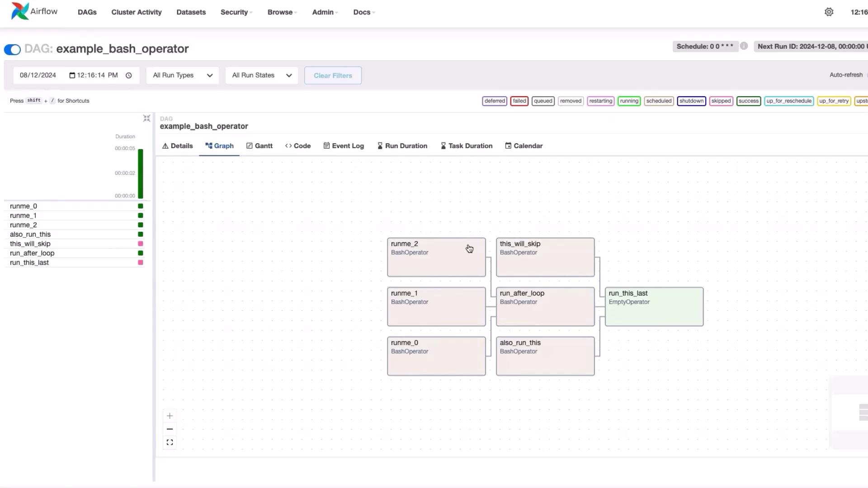This screenshot has width=868, height=488.
Task: Toggle the example_bash_operator DAG pause switch
Action: coord(13,49)
